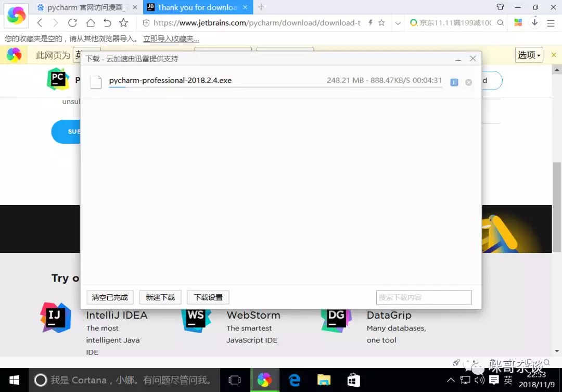Screen dimensions: 562x392
Task: Open the DataGrip product link
Action: (389, 315)
